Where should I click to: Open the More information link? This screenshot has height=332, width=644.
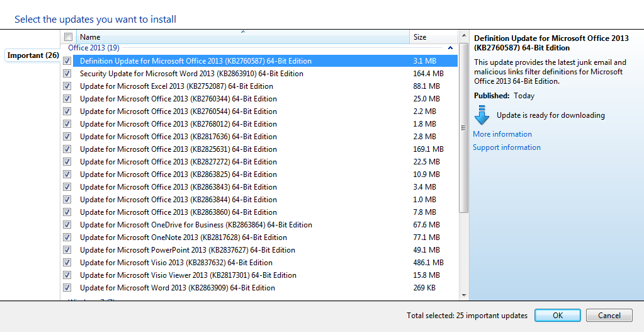502,134
